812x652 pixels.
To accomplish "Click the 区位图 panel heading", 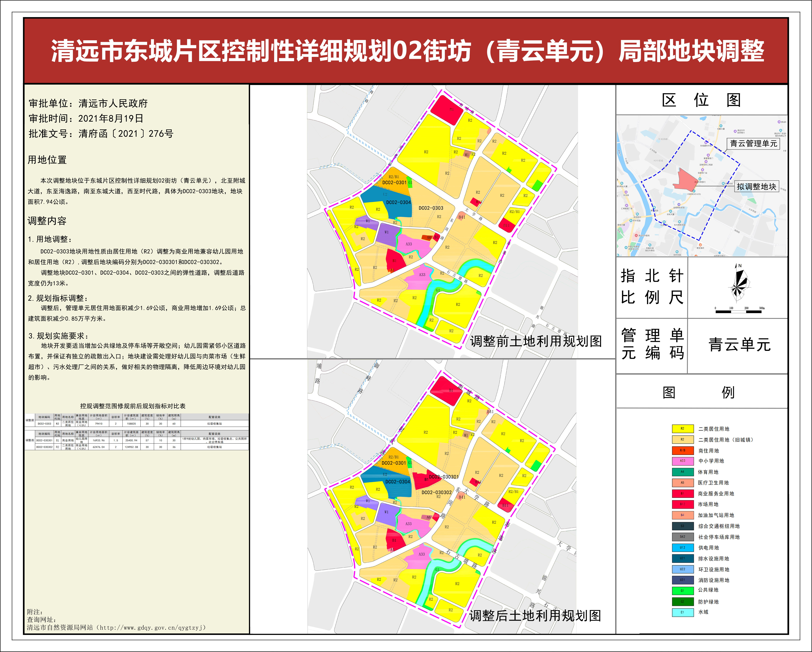I will [701, 100].
